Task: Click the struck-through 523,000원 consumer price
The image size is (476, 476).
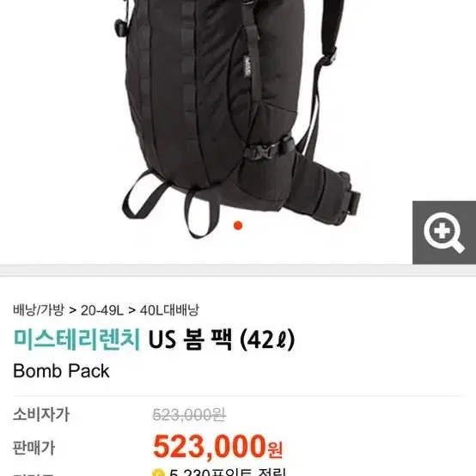Action: pyautogui.click(x=189, y=415)
